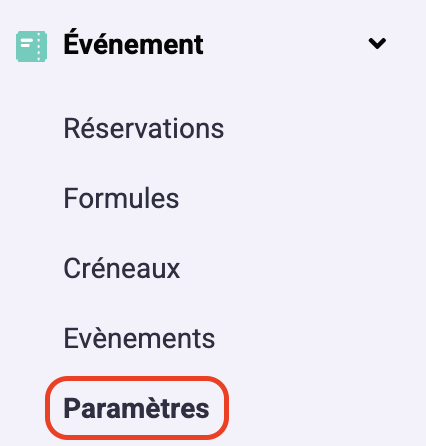Viewport: 426px width, 446px height.
Task: Pick Créneaux from the Événement submenu
Action: [x=122, y=268]
